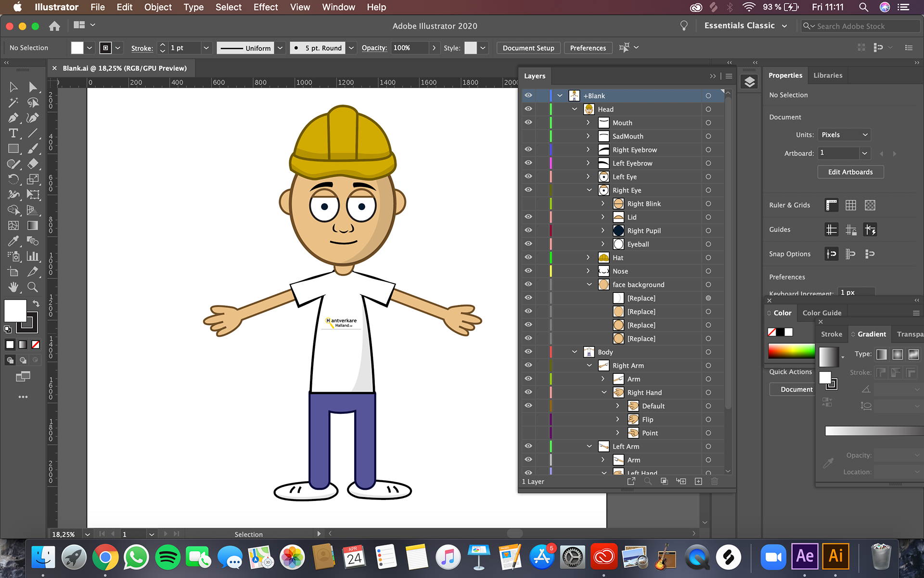Expand the Left Eye sublayer
Screen dimensions: 924x578
point(589,176)
